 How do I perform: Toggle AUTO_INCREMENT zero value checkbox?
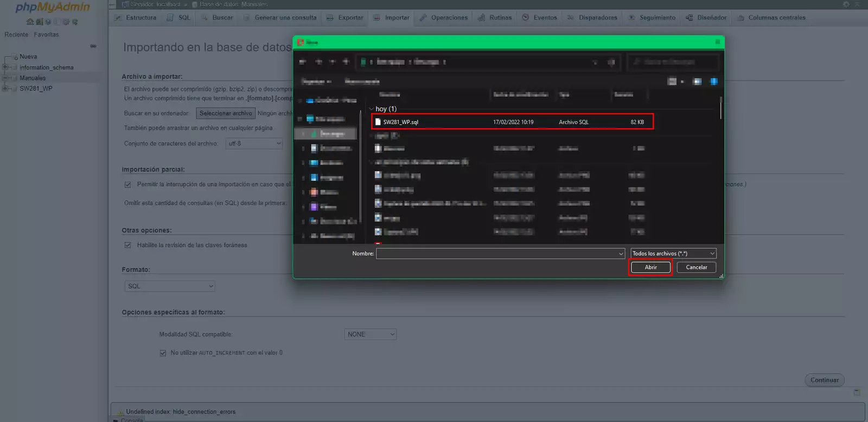163,353
